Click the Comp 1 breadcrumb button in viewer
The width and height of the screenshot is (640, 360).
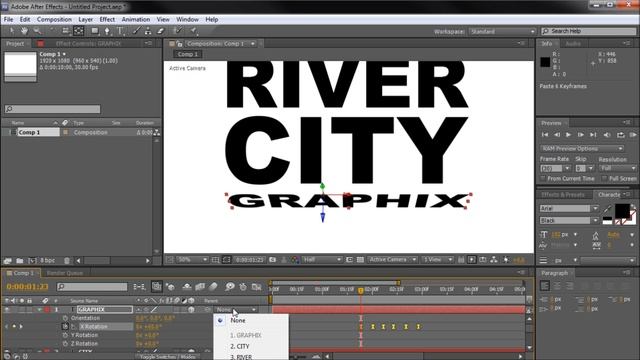tap(187, 54)
